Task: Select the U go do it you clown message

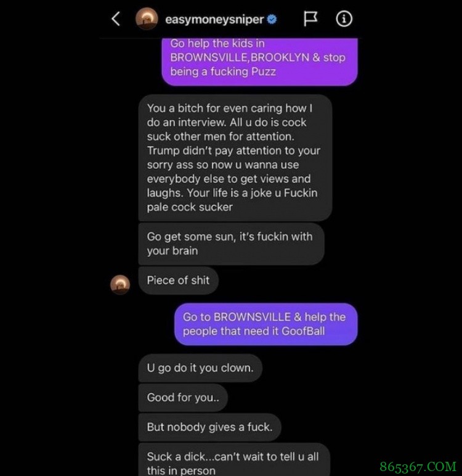Action: pyautogui.click(x=200, y=368)
